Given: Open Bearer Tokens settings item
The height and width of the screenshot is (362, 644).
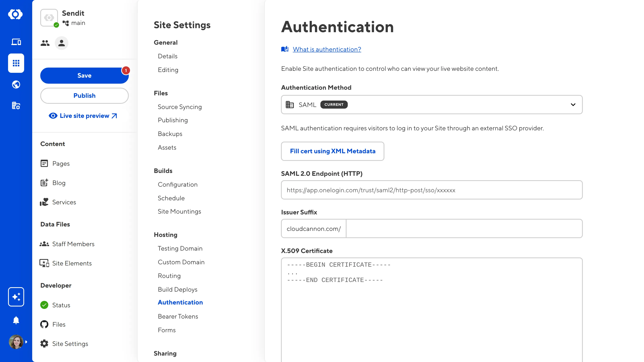Looking at the screenshot, I should [178, 316].
